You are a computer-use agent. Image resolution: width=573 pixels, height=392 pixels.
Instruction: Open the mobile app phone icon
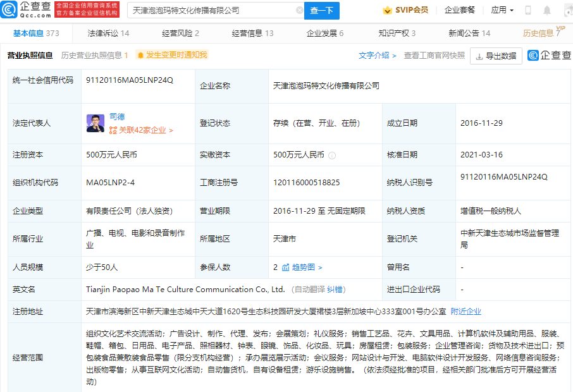click(x=528, y=11)
